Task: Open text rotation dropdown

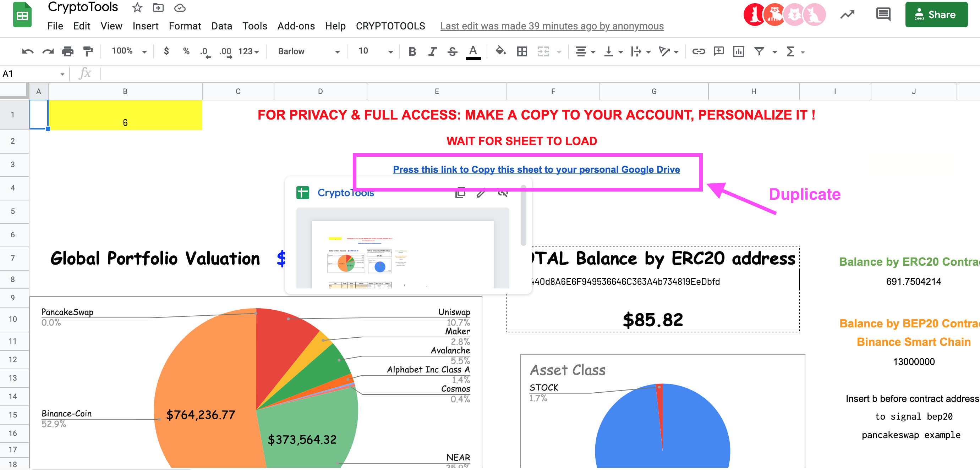Action: 668,51
